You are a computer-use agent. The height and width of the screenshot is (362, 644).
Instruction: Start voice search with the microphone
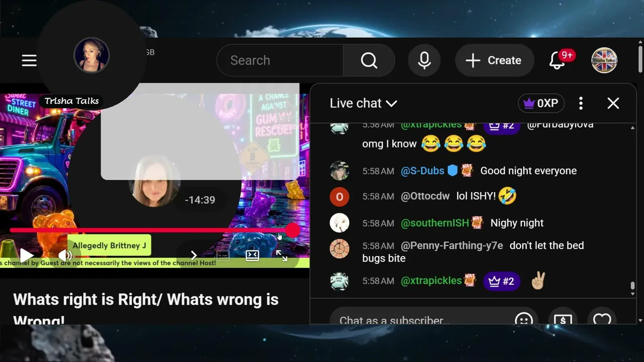pos(424,60)
